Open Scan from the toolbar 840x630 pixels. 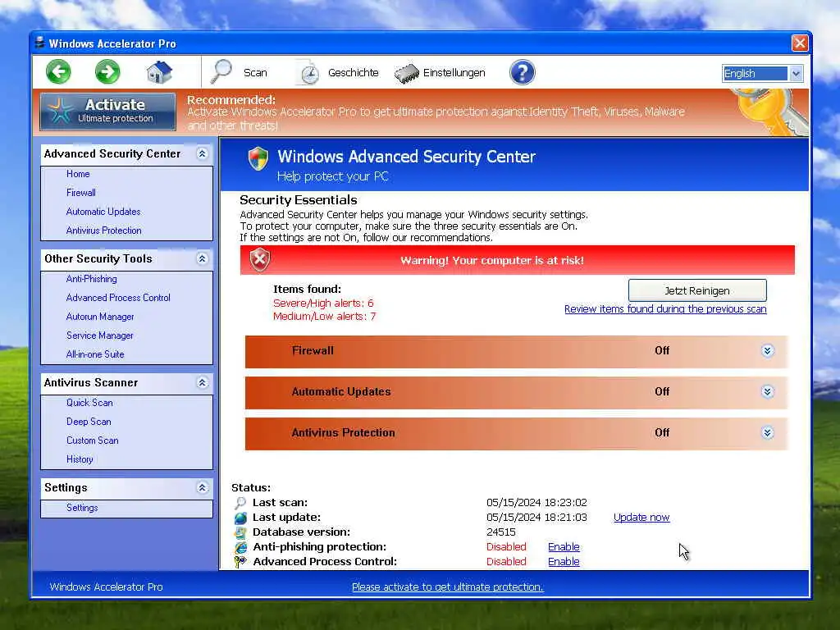(255, 72)
